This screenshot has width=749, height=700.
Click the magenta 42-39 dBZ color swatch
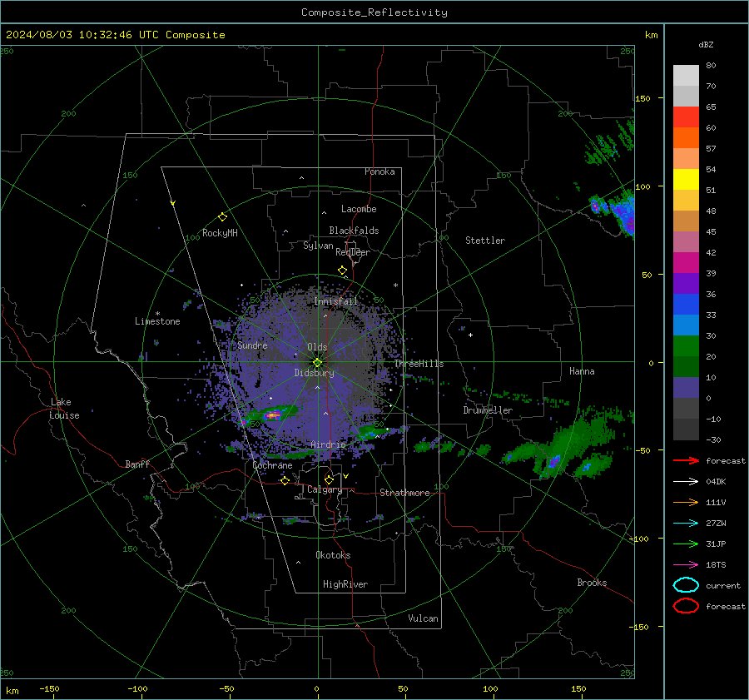pos(686,263)
